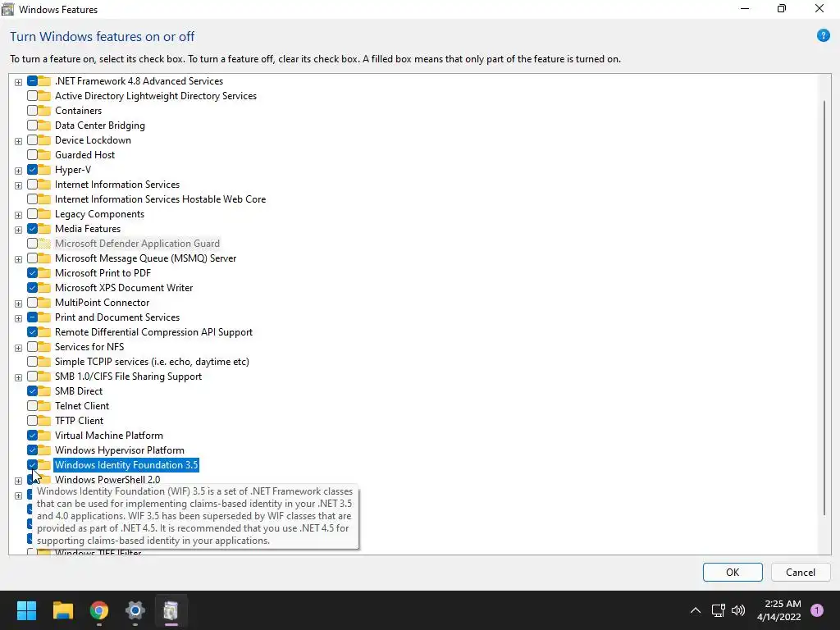Uncheck Microsoft XPS Document Writer
The width and height of the screenshot is (840, 630).
(32, 288)
